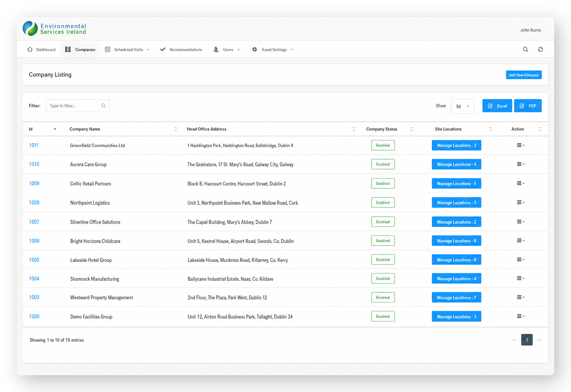This screenshot has height=392, width=571.
Task: Click Manage Locations - 2 for Greenfield Communities
Action: click(x=456, y=145)
